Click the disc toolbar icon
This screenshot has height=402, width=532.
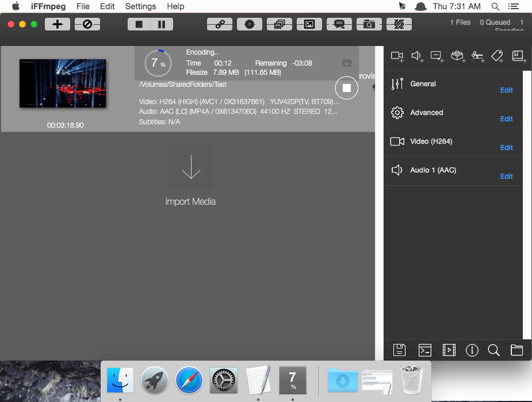tap(250, 24)
